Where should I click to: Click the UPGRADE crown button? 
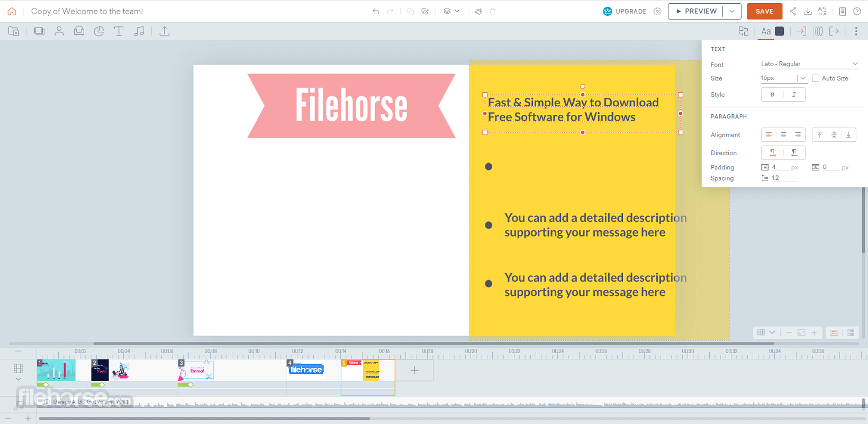pyautogui.click(x=625, y=11)
